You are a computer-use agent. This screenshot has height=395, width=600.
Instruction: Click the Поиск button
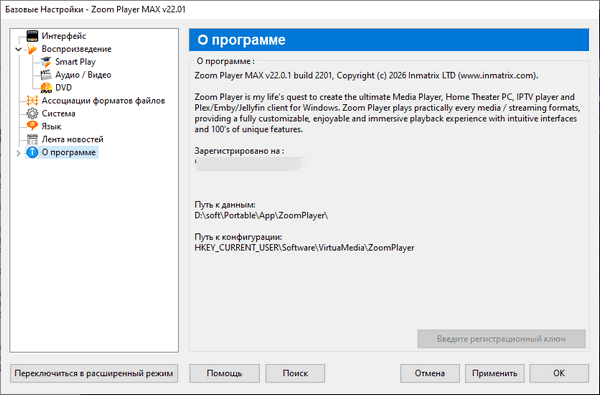click(295, 373)
